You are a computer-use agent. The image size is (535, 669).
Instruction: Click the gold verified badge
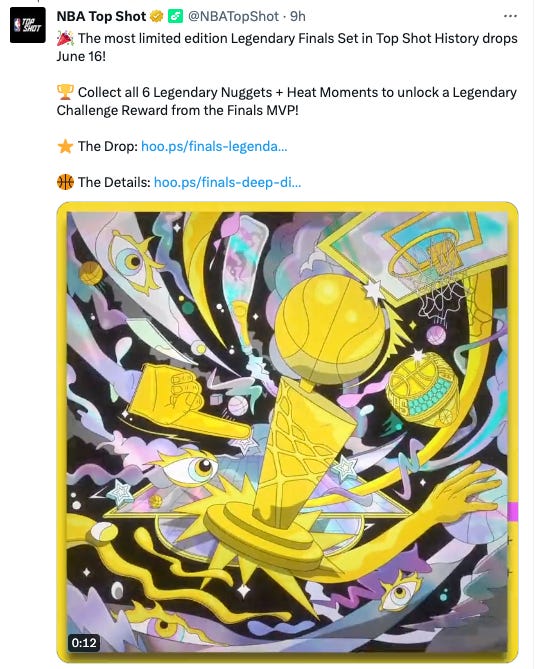[156, 17]
